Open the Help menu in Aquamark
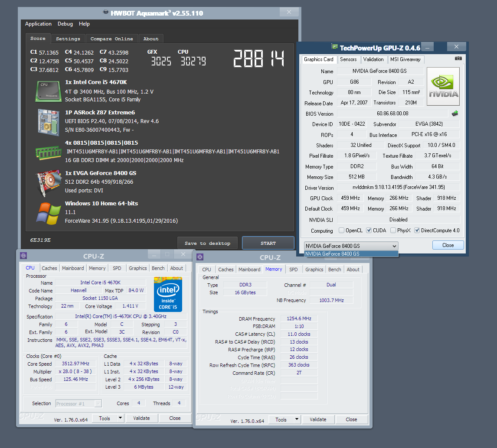 click(84, 24)
